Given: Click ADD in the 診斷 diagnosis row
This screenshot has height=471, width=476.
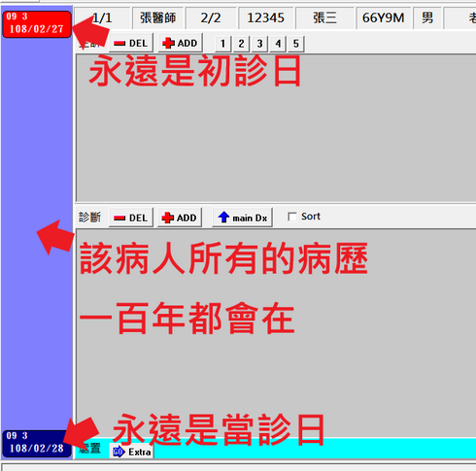Looking at the screenshot, I should point(180,218).
